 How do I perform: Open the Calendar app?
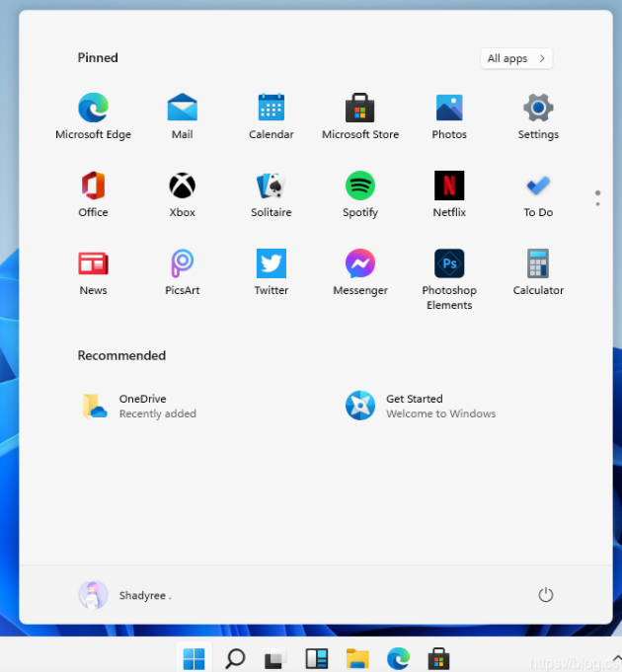(x=272, y=115)
